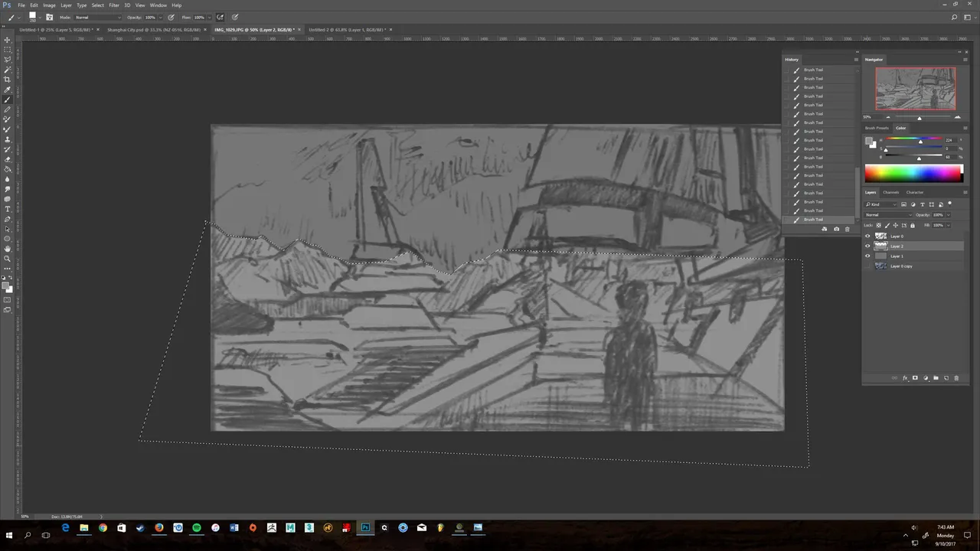The height and width of the screenshot is (551, 980).
Task: Create new document from current state icon
Action: [825, 229]
